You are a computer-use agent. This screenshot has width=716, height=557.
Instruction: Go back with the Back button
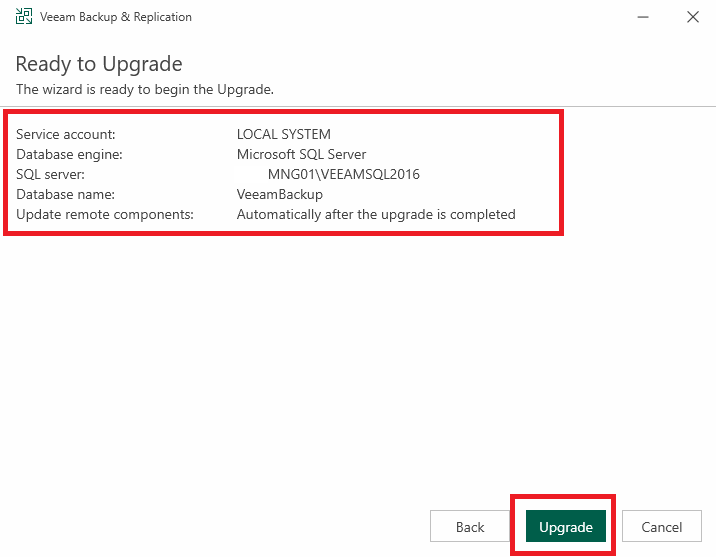(469, 526)
